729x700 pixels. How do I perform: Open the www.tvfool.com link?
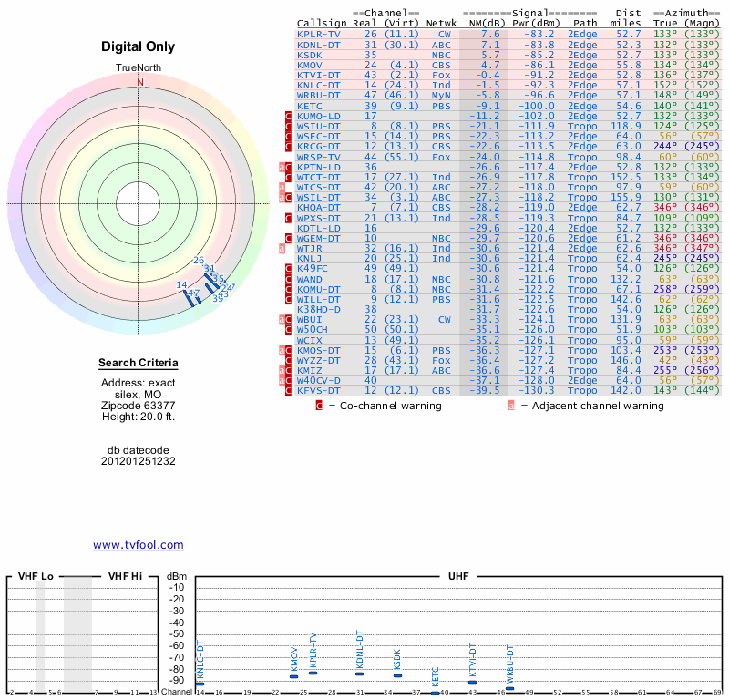click(139, 545)
